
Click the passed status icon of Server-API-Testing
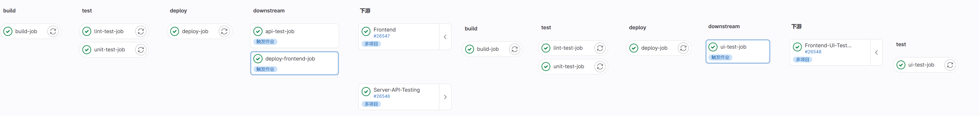(366, 92)
